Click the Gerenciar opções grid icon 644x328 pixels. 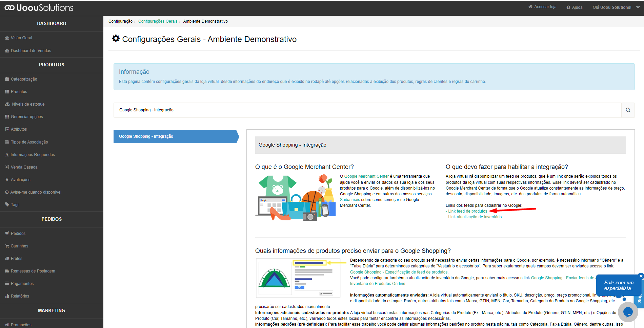click(x=7, y=117)
